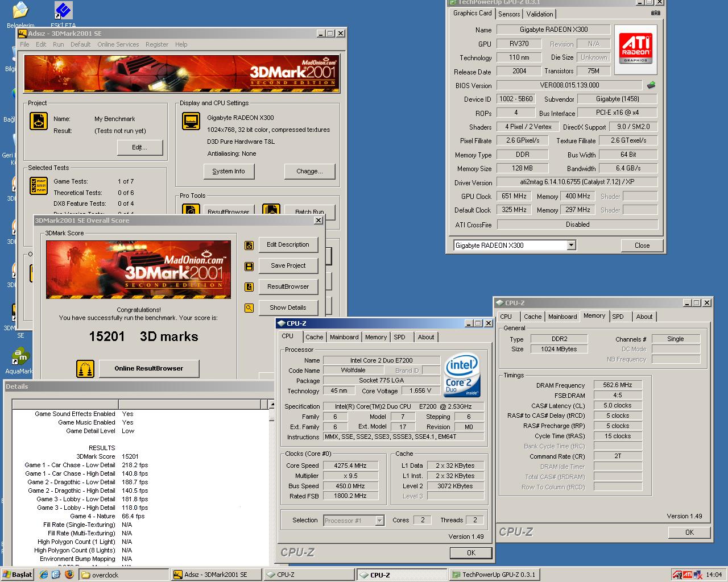728x582 pixels.
Task: Click the front CPU-Z window title icon
Action: [282, 323]
